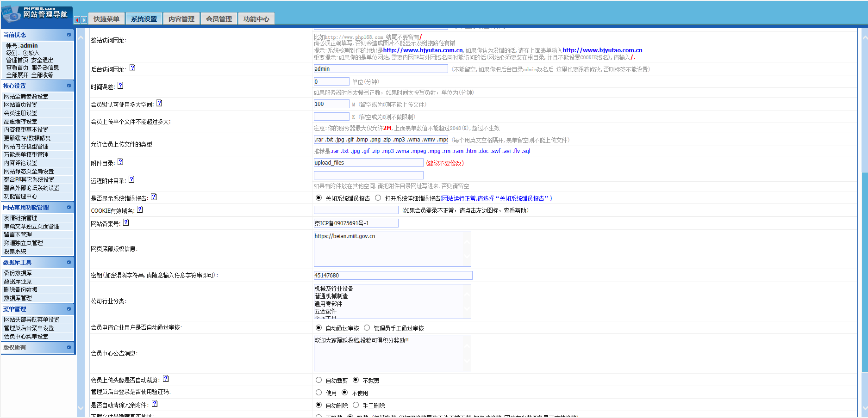Click the blue right arrow navigation icon
The height and width of the screenshot is (418, 868).
point(84,20)
